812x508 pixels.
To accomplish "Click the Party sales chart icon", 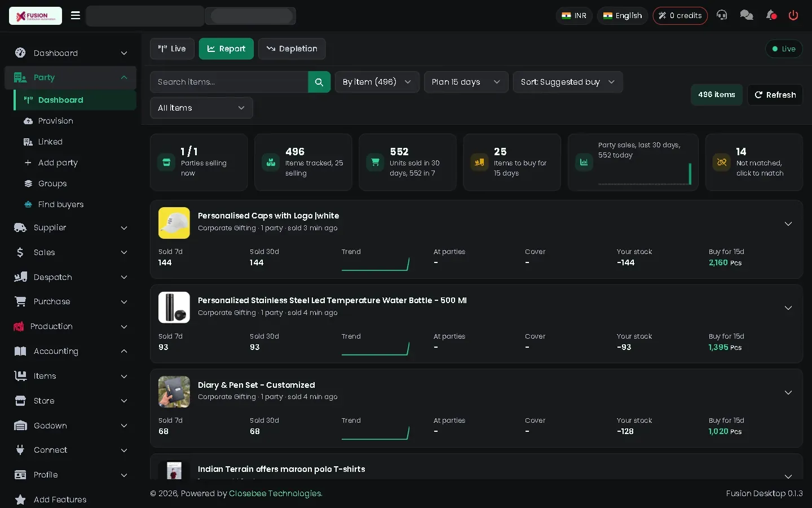I will [584, 163].
